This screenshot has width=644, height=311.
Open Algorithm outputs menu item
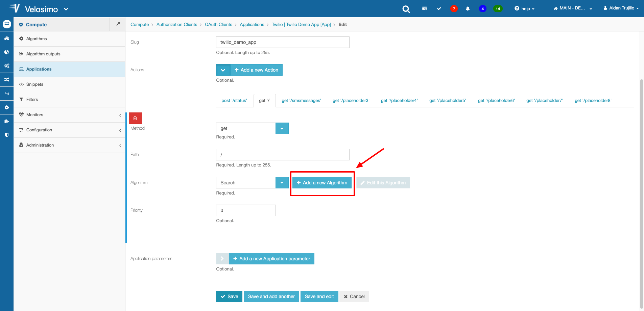tap(69, 54)
